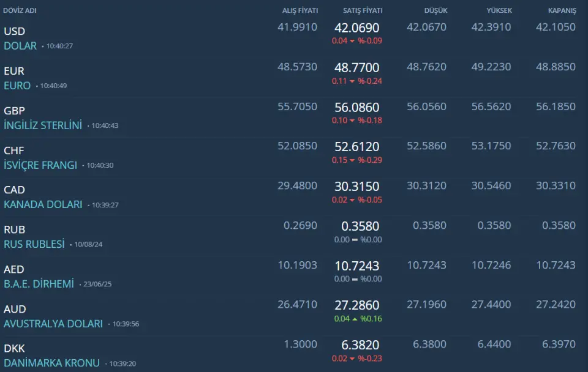The image size is (588, 372).
Task: Click the red down arrow in DKK row
Action: (352, 359)
